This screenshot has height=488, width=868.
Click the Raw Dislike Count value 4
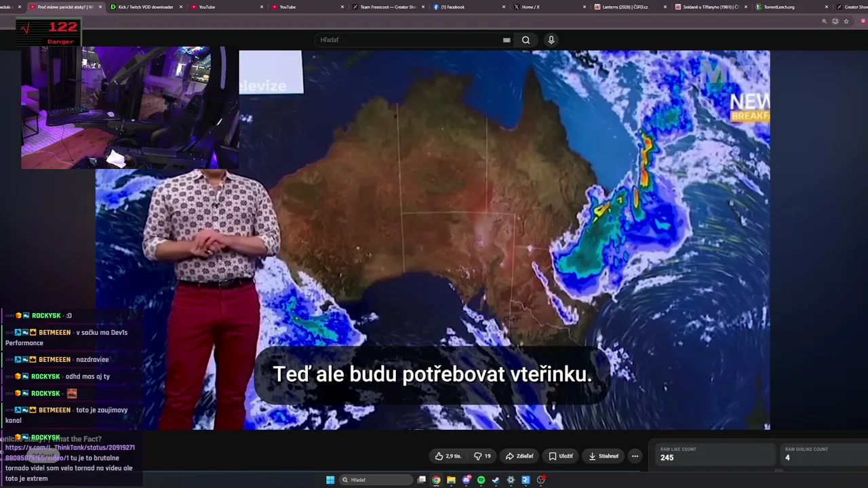(x=787, y=457)
